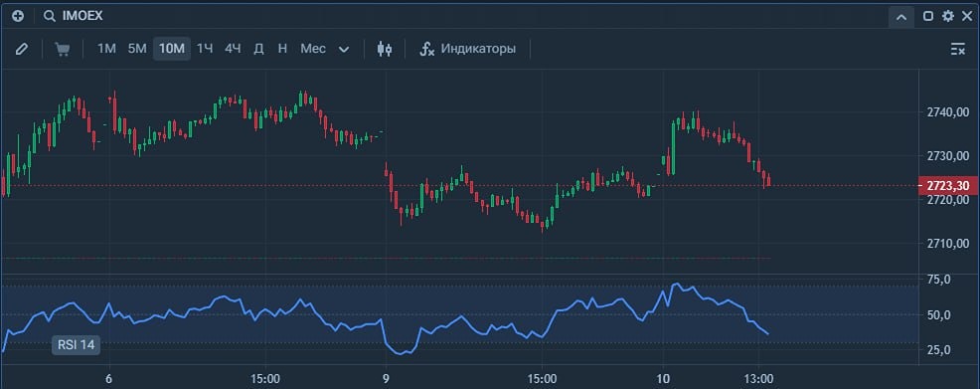This screenshot has height=389, width=980.
Task: Select the active 10М timeframe
Action: [172, 49]
